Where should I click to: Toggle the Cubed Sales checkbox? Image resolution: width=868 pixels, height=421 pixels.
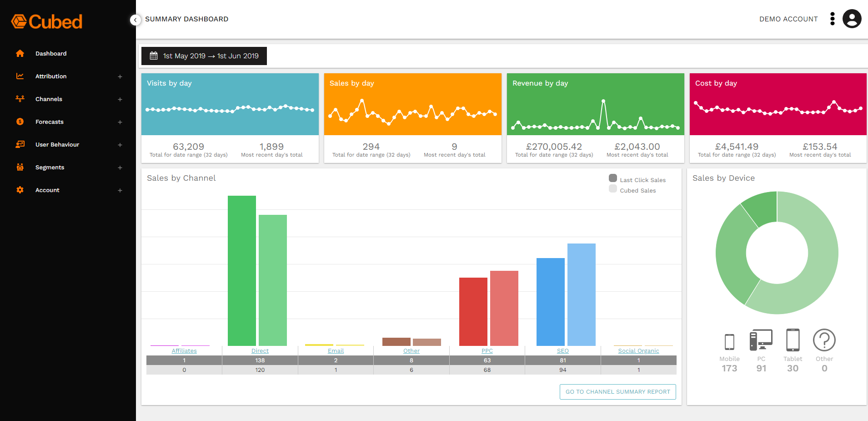point(613,188)
